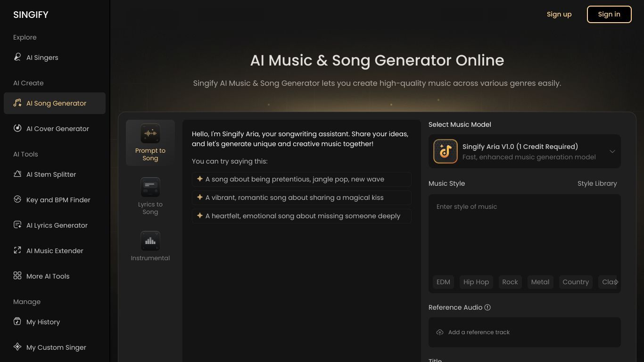This screenshot has width=644, height=362.
Task: Click the Key and BPM Finder icon
Action: [17, 199]
